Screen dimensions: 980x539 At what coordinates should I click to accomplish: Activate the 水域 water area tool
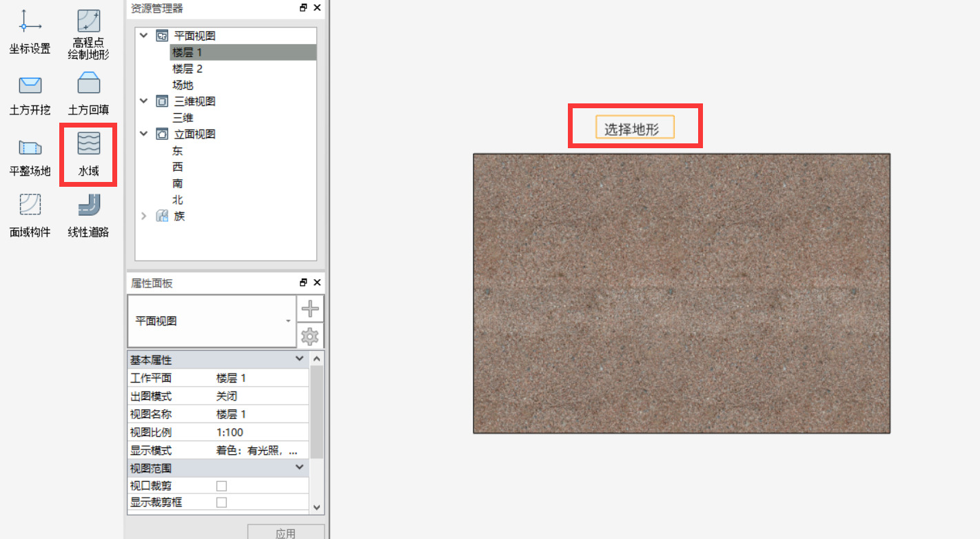pos(89,154)
